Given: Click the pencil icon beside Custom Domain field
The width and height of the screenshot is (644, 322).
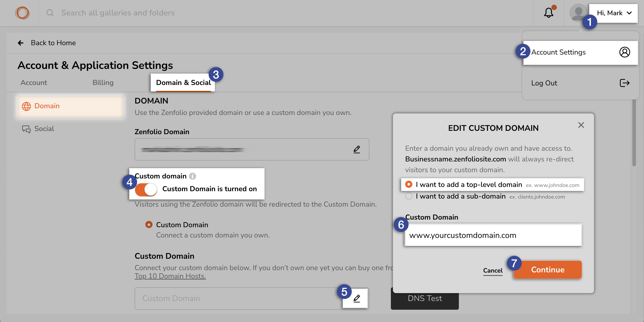Looking at the screenshot, I should pyautogui.click(x=357, y=299).
